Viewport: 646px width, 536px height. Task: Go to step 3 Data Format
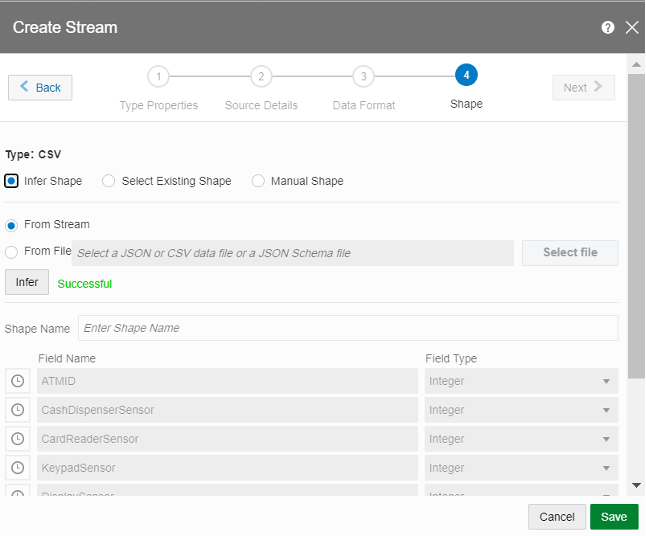click(363, 76)
